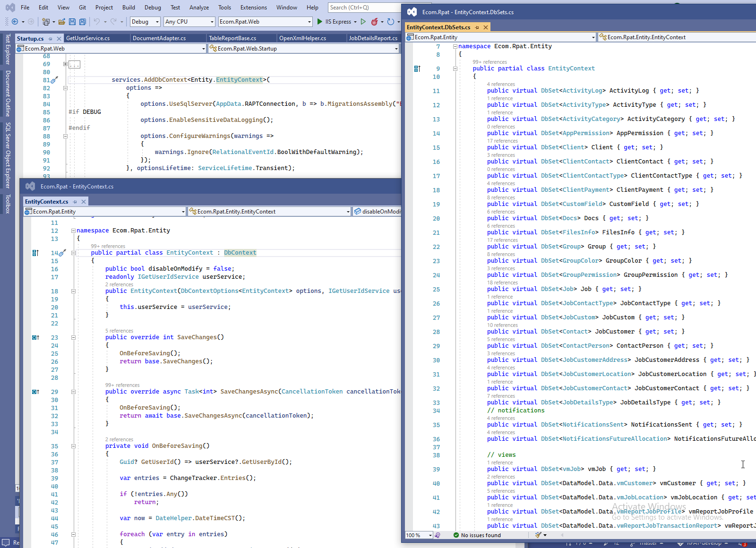
Task: Open the Extensions menu
Action: (x=253, y=8)
